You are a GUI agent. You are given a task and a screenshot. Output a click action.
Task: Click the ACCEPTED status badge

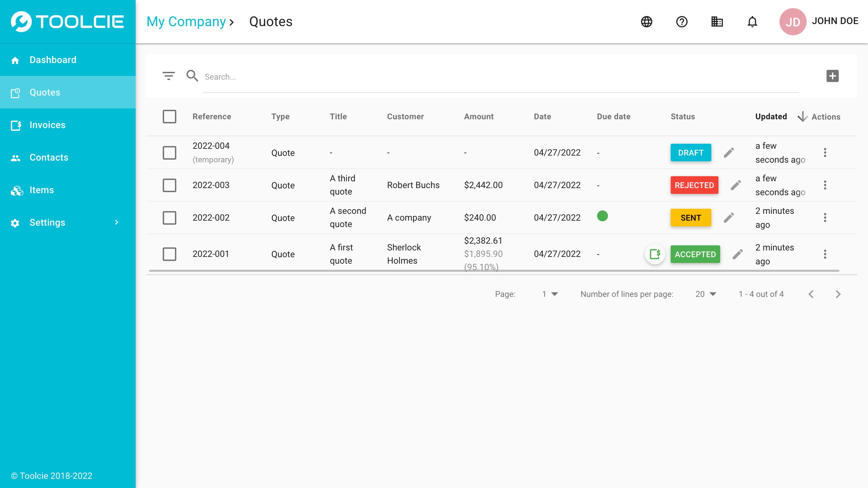point(695,254)
